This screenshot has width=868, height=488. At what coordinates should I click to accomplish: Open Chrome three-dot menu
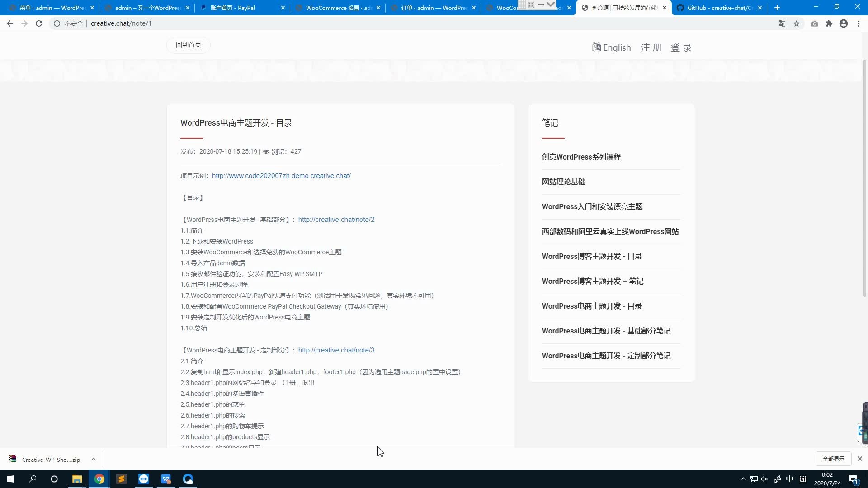[x=858, y=23]
